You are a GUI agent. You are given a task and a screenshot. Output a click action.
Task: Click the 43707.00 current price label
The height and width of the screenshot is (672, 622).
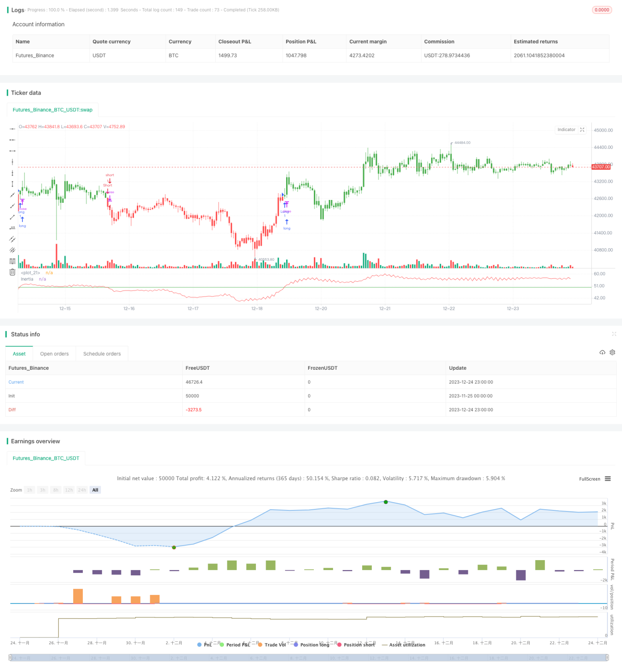point(601,167)
